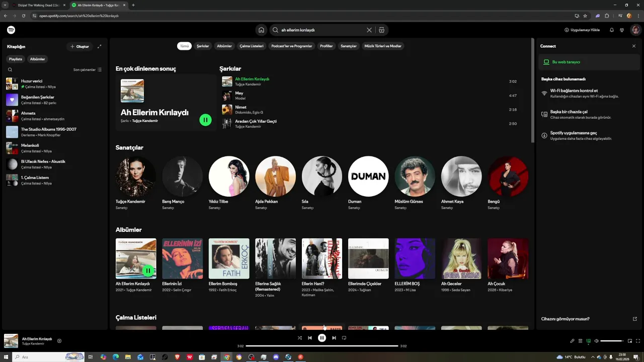
Task: Open Chrome three-dot menu
Action: pyautogui.click(x=638, y=16)
